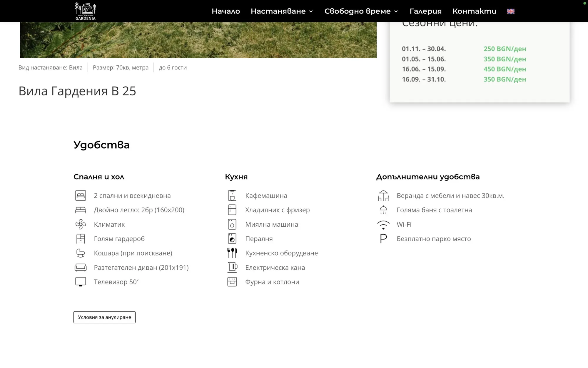Open Условия за анулиране button

tap(104, 317)
